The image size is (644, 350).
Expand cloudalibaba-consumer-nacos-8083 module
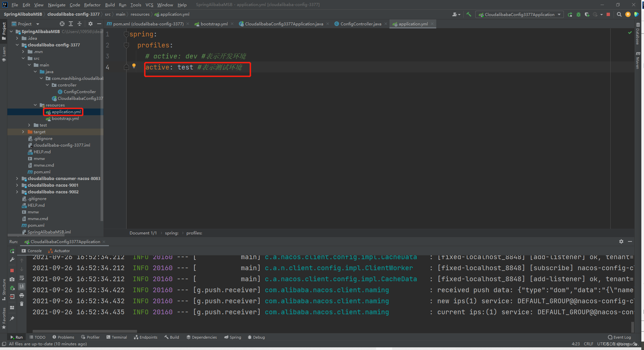pos(17,178)
